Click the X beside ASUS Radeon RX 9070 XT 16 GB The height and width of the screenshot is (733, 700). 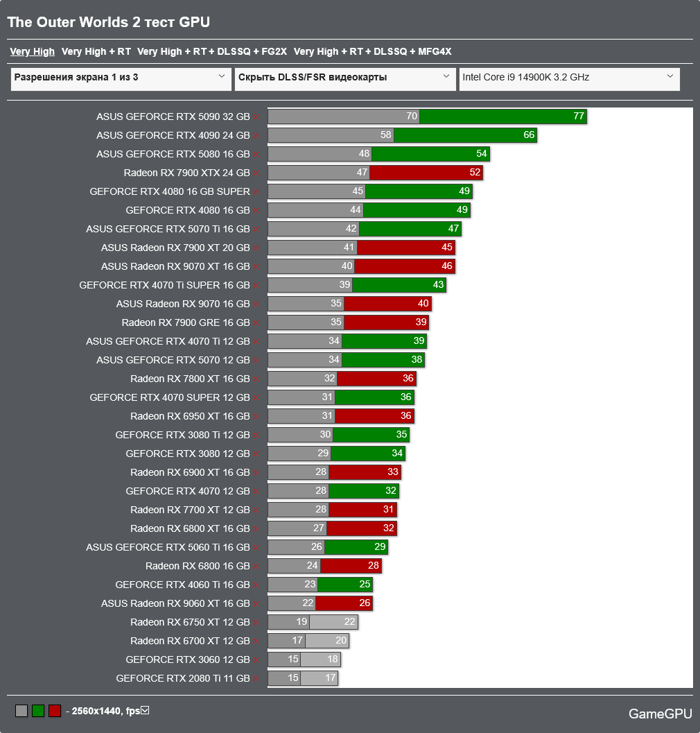[256, 266]
